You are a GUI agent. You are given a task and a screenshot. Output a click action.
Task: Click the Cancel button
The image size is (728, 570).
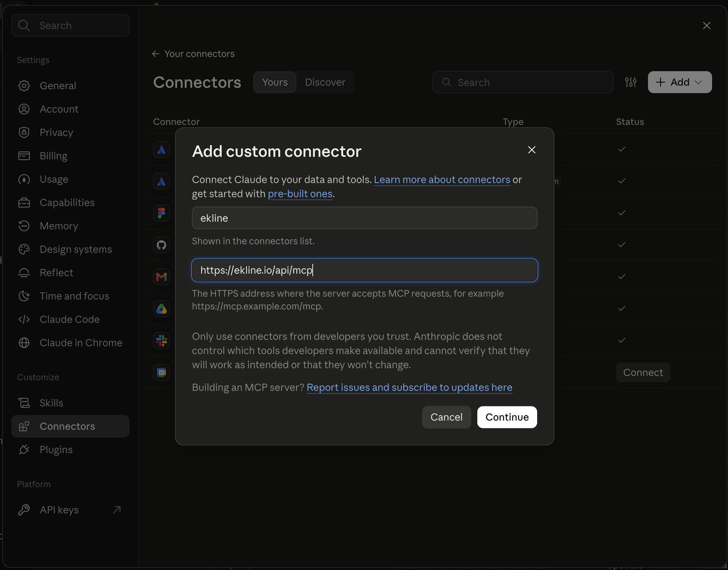[446, 417]
